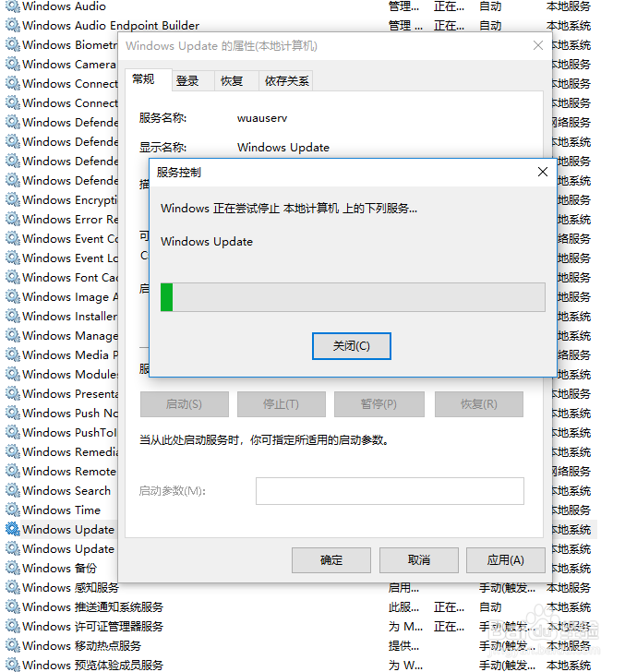
Task: Select Windows Audio Endpoint Builder service name
Action: [x=111, y=25]
